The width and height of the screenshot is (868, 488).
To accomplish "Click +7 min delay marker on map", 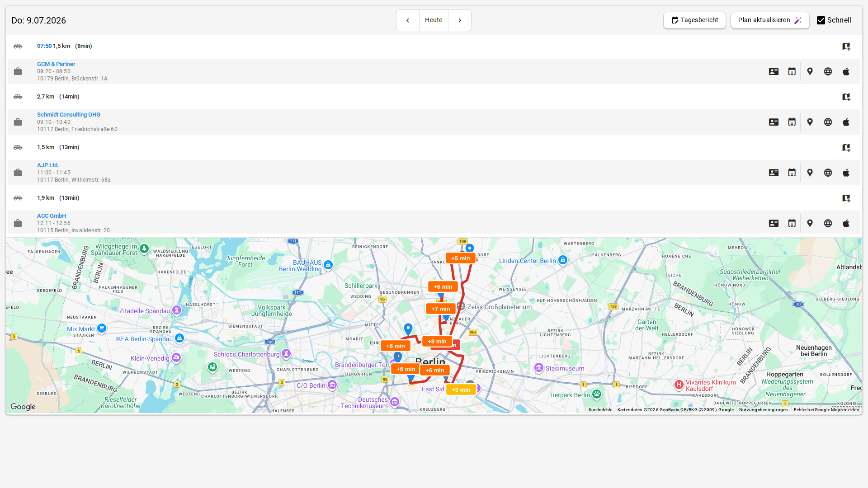I will [441, 309].
